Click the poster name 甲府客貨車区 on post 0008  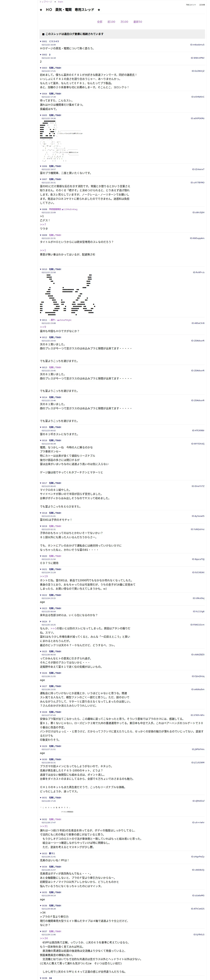coord(55,209)
